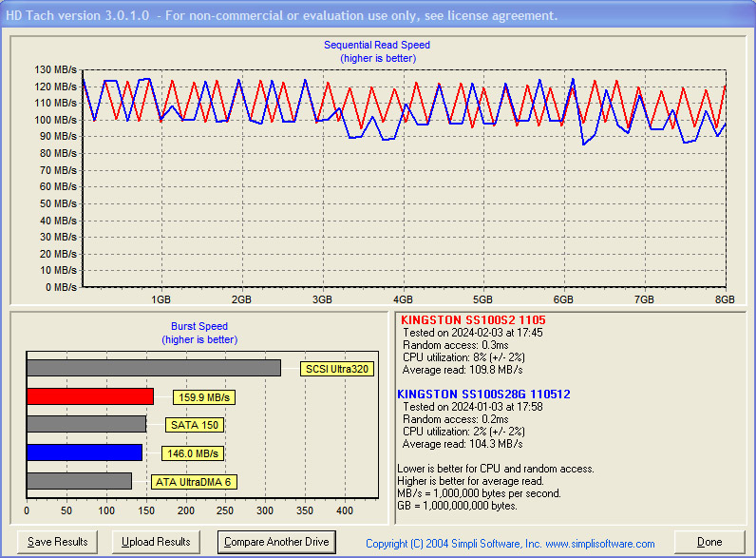Screen dimensions: 756x558
Task: Click the Sequential Read Speed chart title
Action: [377, 45]
